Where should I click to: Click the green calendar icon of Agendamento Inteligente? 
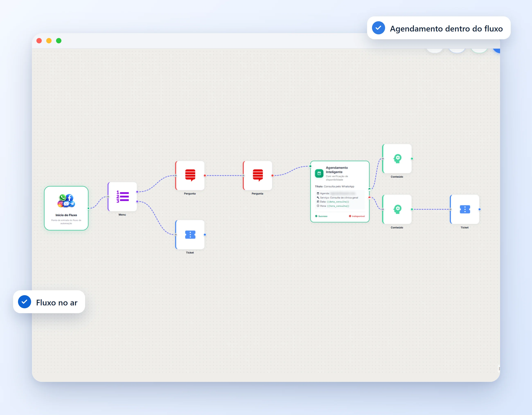[x=319, y=174]
